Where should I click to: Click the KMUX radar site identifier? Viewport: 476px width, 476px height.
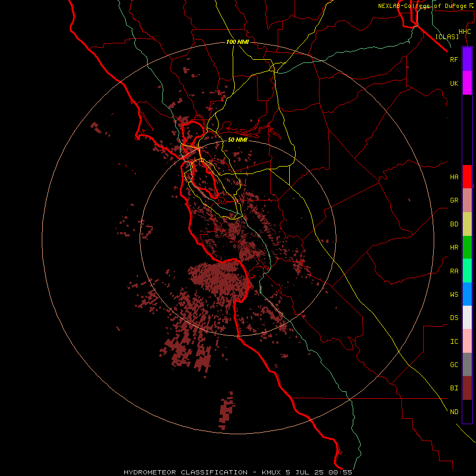point(271,472)
